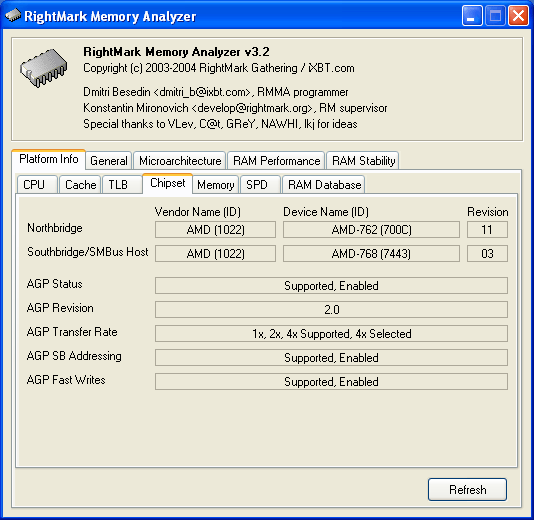Click the AGP Status value field

(x=331, y=286)
